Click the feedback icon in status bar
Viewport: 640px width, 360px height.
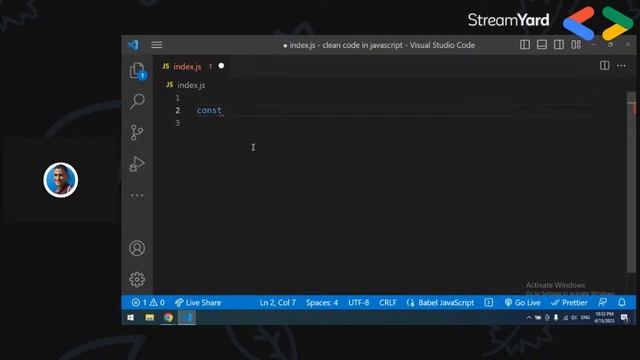(602, 302)
